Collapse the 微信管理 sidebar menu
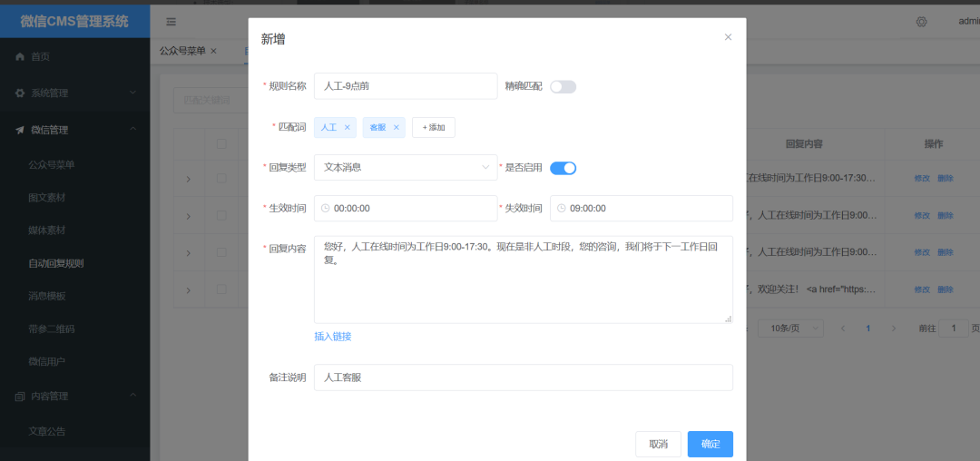Image resolution: width=980 pixels, height=461 pixels. 75,130
